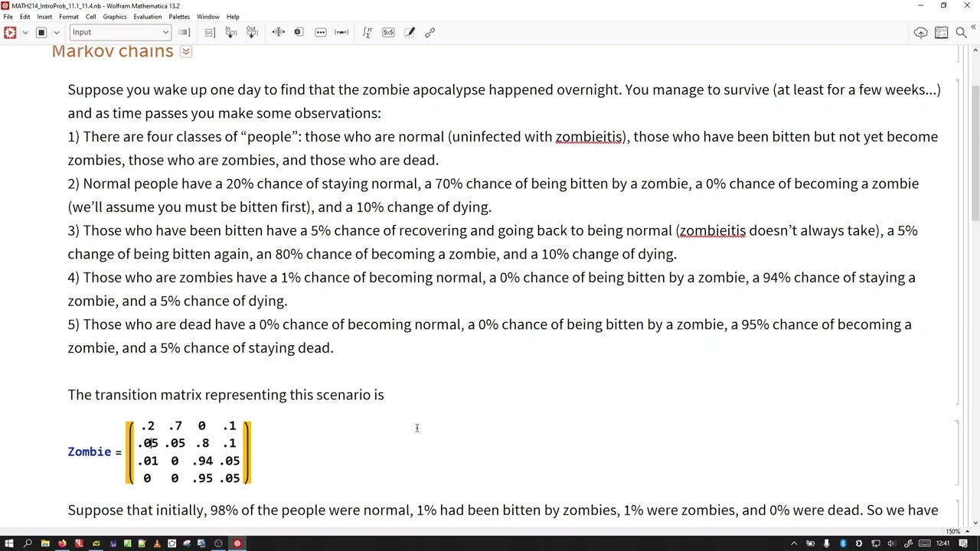Click the insert Input cell below icon
The image size is (980, 551).
point(230,32)
